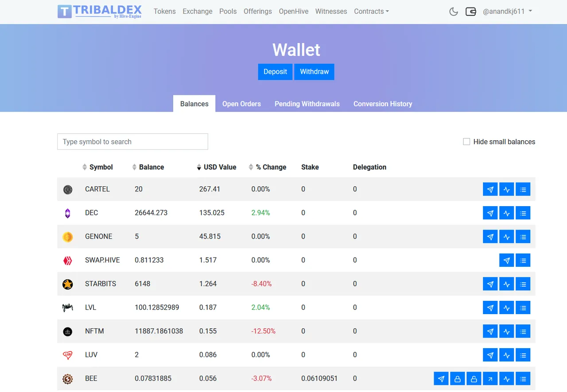Image resolution: width=567 pixels, height=392 pixels.
Task: Select the Balances tab
Action: (x=194, y=104)
